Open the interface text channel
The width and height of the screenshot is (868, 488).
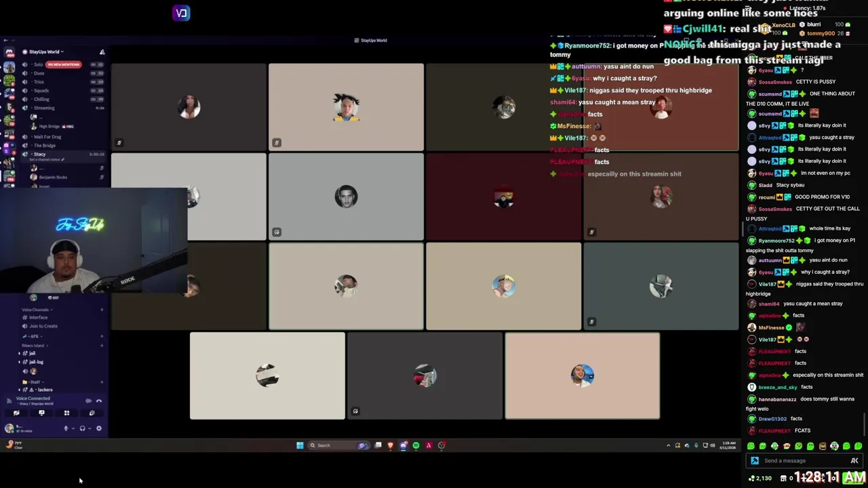(38, 317)
